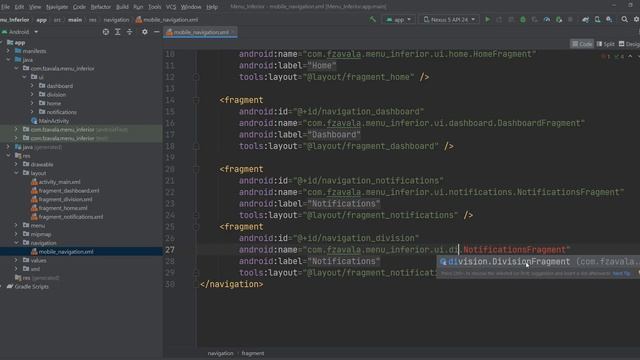
Task: Open the Refactor menu
Action: [101, 7]
